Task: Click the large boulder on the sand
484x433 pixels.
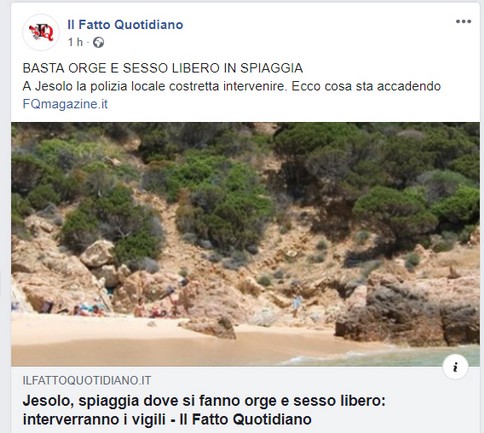Action: (x=209, y=327)
